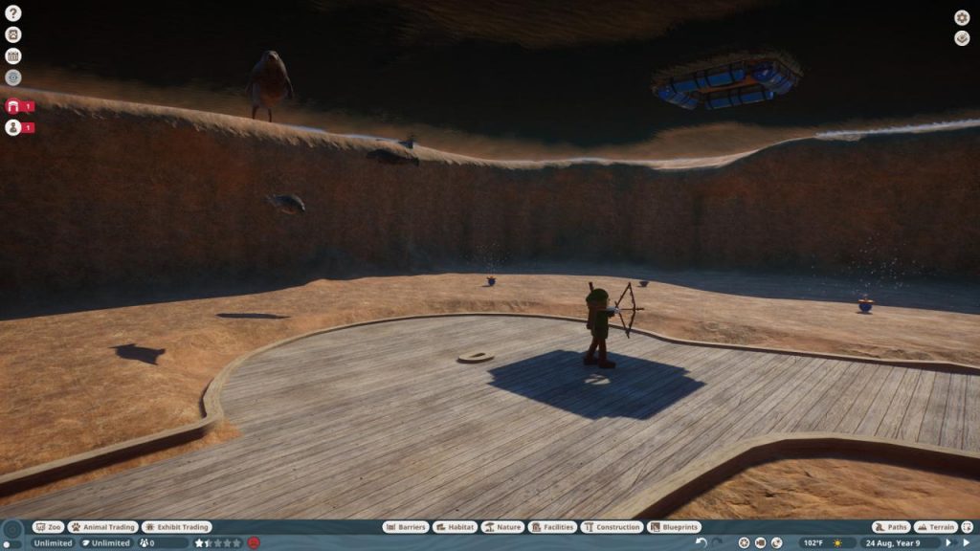The image size is (980, 551).
Task: Click the last play speed arrow at far right
Action: (967, 543)
